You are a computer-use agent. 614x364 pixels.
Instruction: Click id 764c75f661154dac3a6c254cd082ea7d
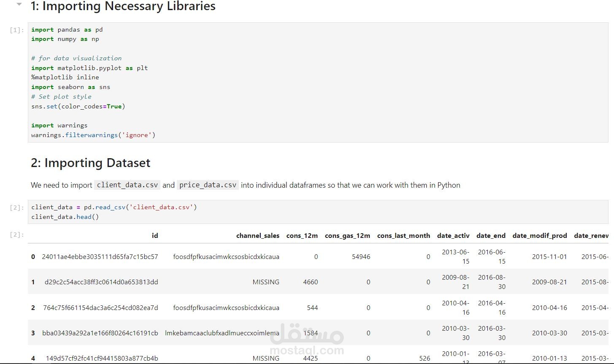[100, 307]
